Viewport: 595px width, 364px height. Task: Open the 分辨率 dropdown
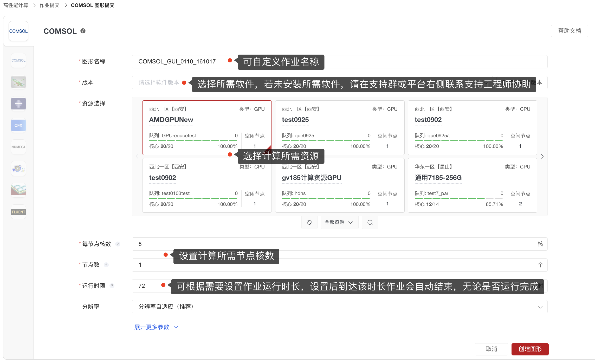pyautogui.click(x=339, y=307)
